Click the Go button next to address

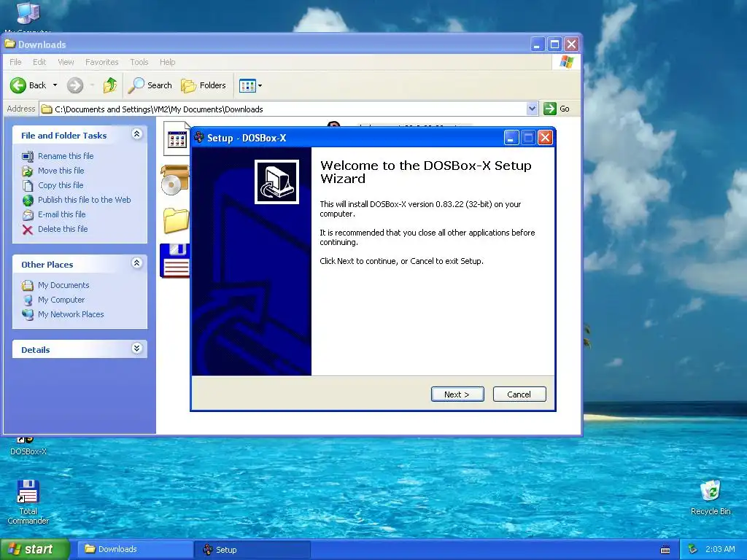(x=557, y=109)
